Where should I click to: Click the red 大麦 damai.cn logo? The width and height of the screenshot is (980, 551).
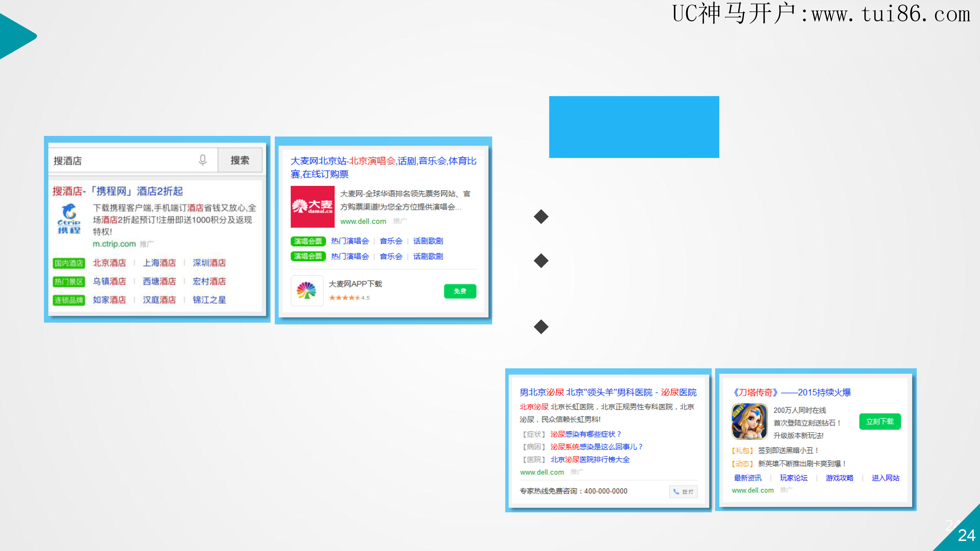pyautogui.click(x=312, y=207)
